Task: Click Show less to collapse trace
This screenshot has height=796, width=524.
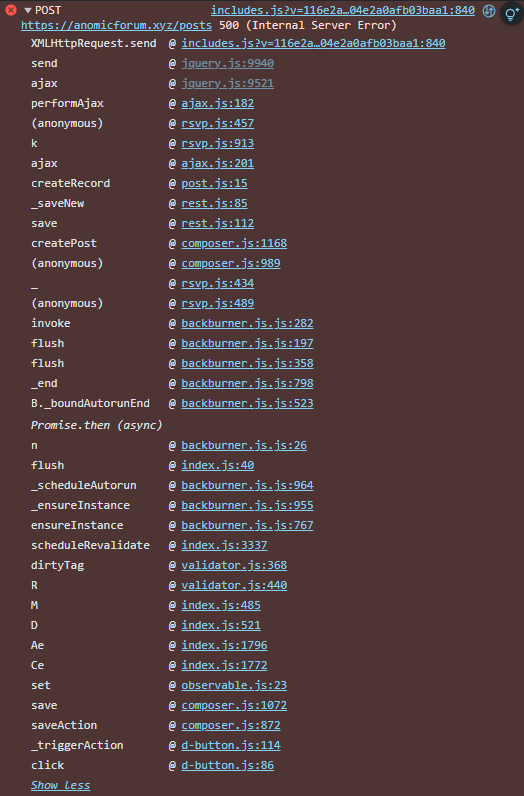Action: coord(60,785)
